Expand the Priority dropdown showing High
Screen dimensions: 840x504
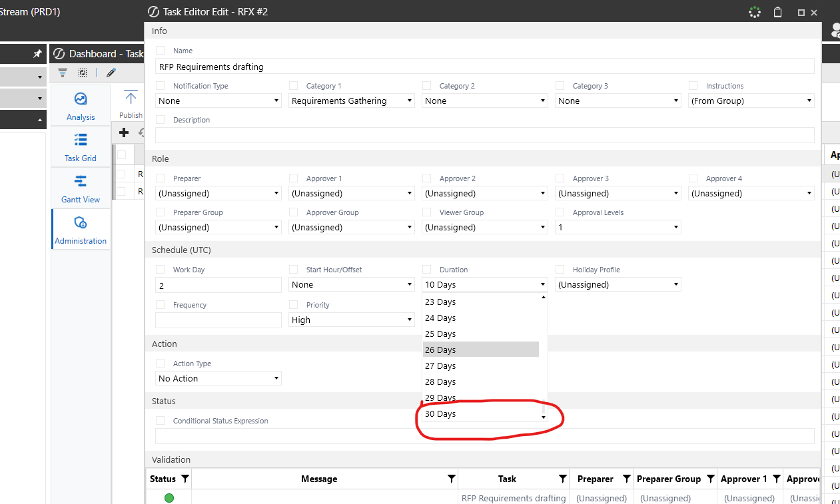point(352,320)
